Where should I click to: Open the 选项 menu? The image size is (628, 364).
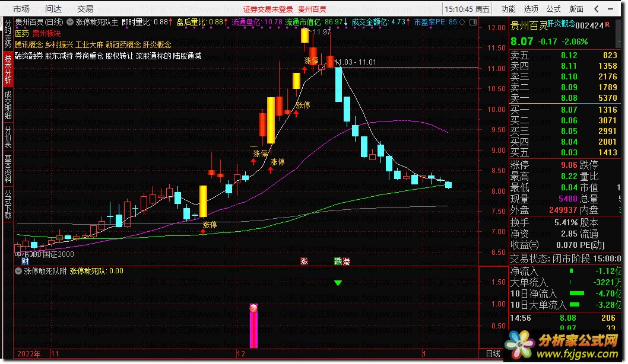[x=531, y=9]
